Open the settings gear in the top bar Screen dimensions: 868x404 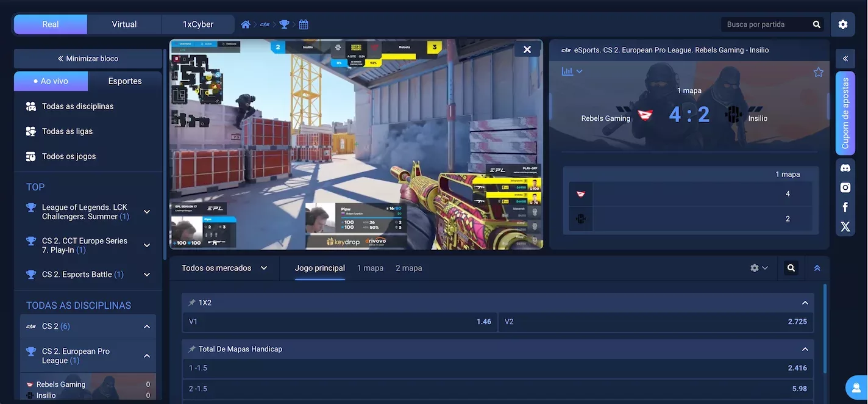(843, 24)
